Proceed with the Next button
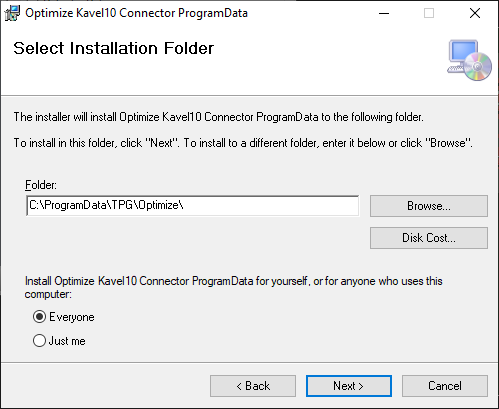The height and width of the screenshot is (409, 499). (x=349, y=386)
